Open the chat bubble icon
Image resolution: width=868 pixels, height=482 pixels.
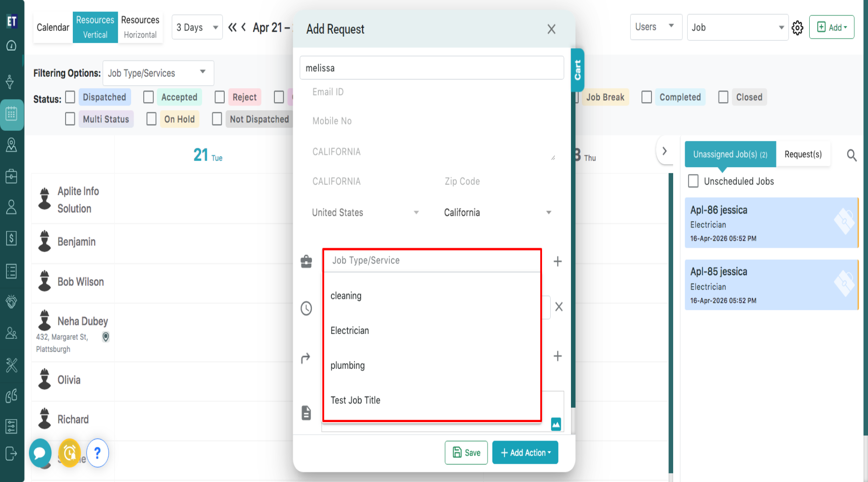pos(40,453)
